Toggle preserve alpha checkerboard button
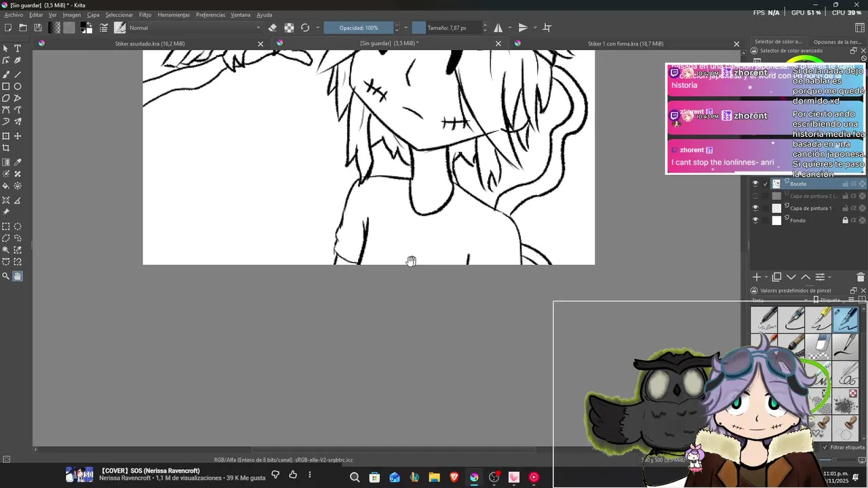This screenshot has width=868, height=488. [x=289, y=28]
